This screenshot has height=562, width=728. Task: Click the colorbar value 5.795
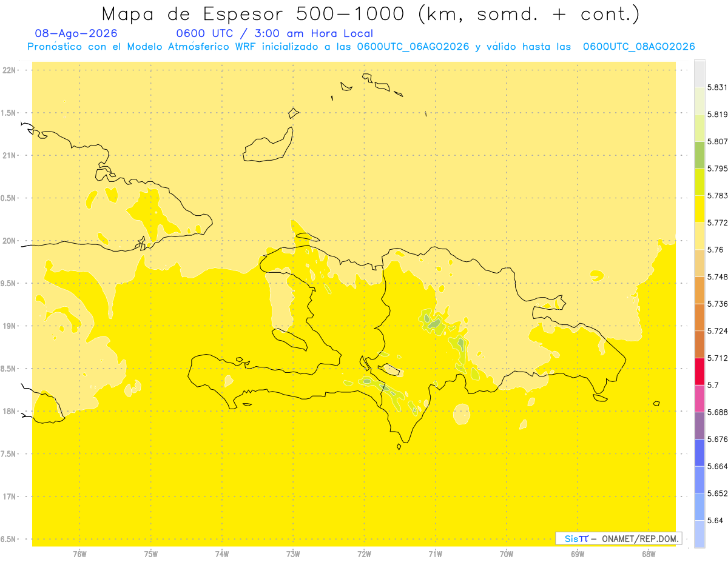tap(718, 169)
